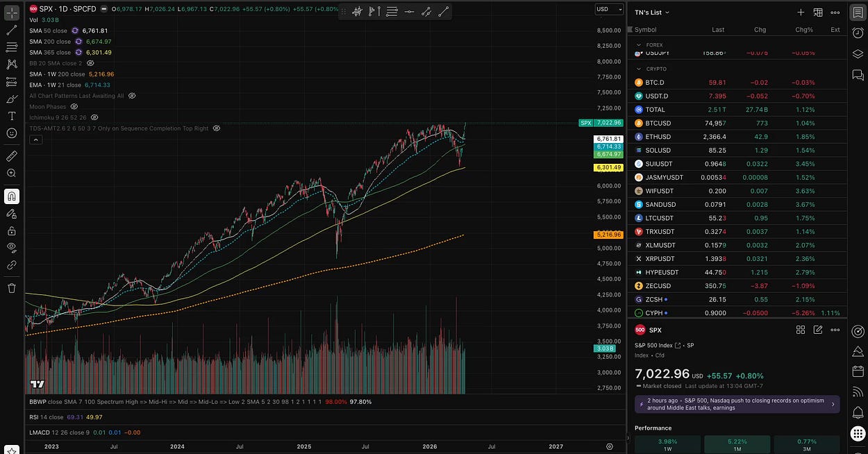This screenshot has height=454, width=868.
Task: Click the trash can remove objects icon
Action: [12, 288]
